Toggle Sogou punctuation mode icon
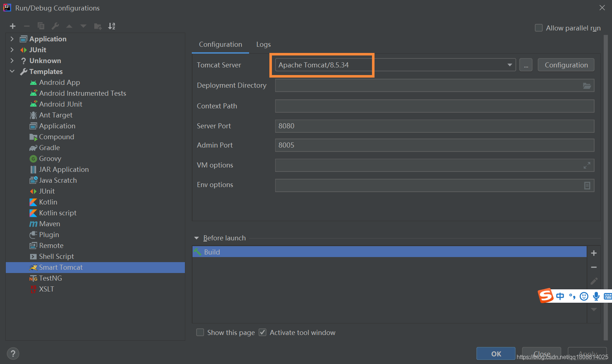Viewport: 612px width, 364px height. [x=572, y=296]
